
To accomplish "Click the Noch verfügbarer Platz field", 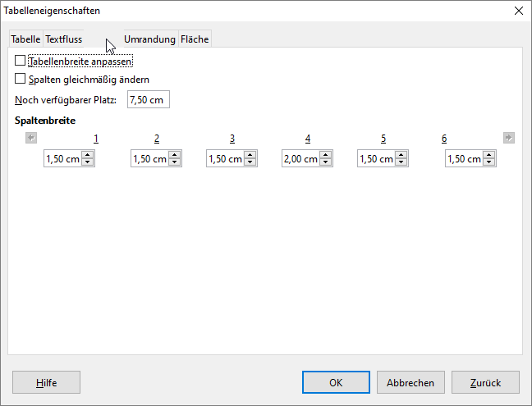I will (147, 100).
